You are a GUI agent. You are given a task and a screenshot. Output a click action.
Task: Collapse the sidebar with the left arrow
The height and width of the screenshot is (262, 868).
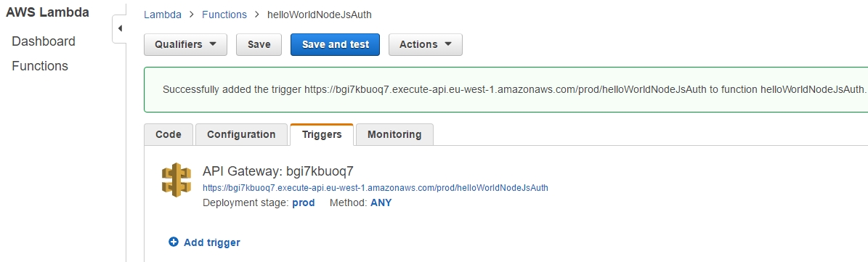point(120,29)
